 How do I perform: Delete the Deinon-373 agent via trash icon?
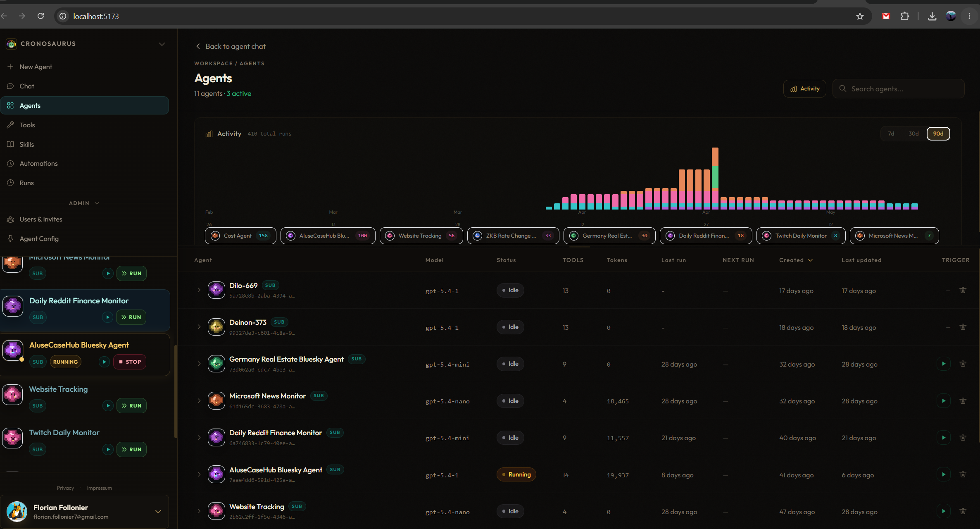point(963,327)
